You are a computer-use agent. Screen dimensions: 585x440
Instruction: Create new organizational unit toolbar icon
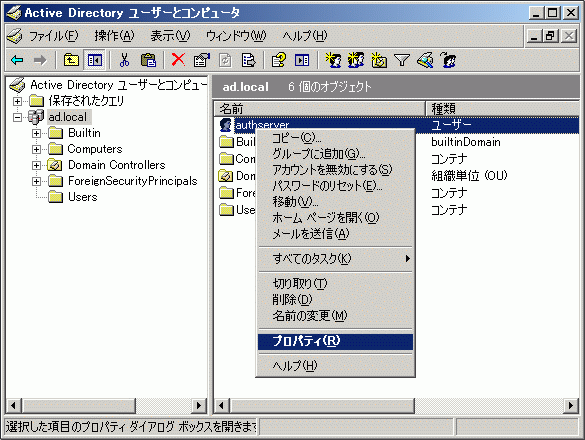[379, 60]
